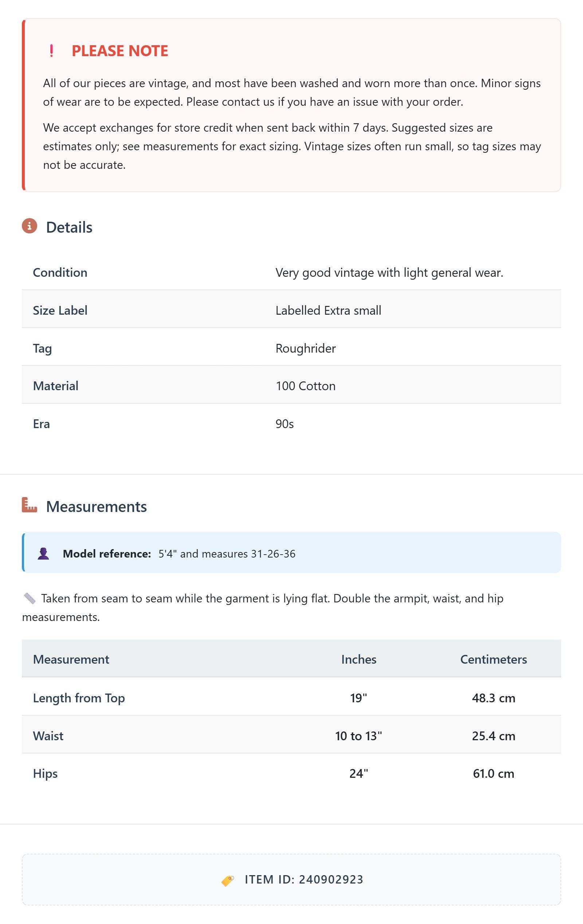Click the red exclamation mark icon

pos(51,51)
